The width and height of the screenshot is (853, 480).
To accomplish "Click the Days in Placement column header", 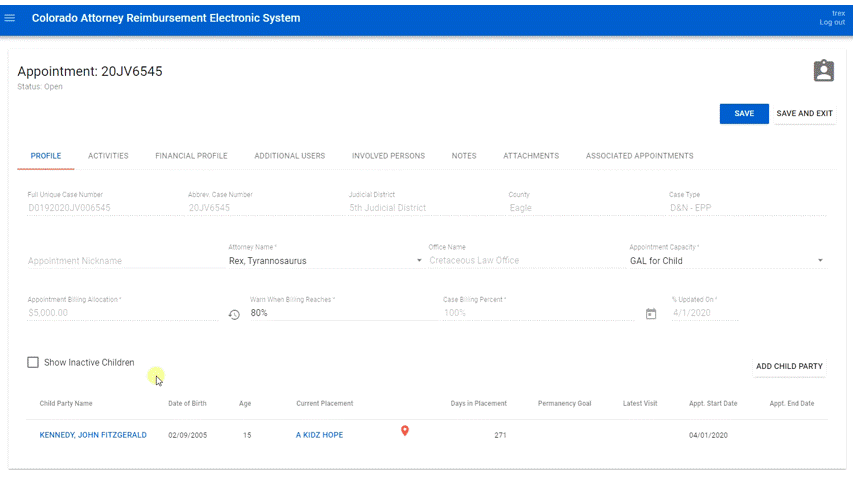I will [x=479, y=403].
